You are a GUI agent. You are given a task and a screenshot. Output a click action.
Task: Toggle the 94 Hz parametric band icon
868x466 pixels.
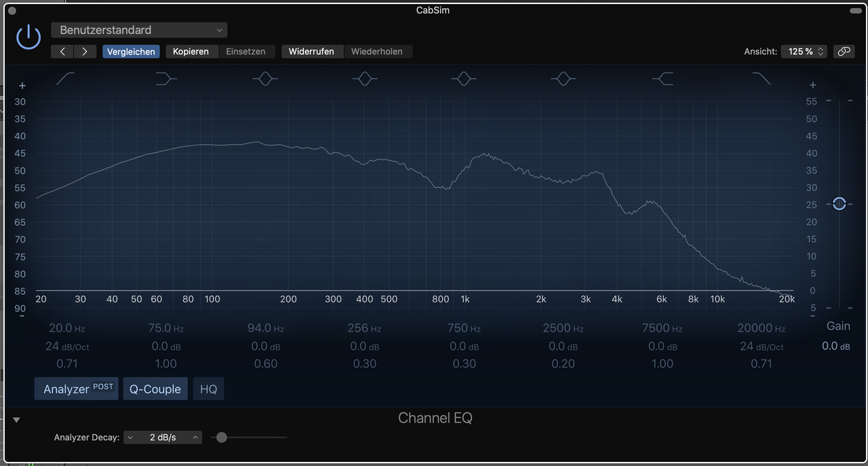pos(265,79)
